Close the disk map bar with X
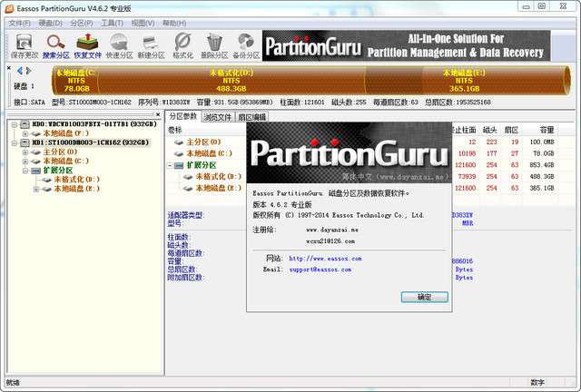This screenshot has width=581, height=392. tap(9, 68)
